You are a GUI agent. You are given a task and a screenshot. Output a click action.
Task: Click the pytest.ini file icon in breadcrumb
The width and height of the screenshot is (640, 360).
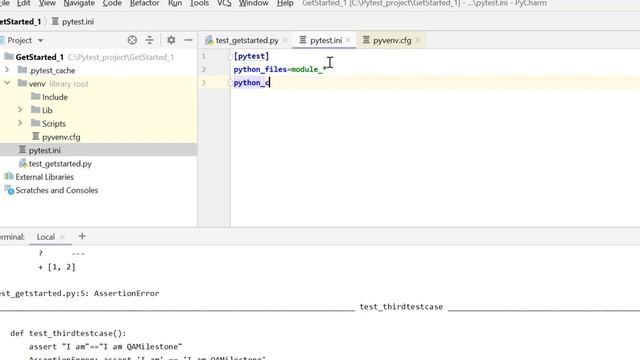tap(55, 21)
